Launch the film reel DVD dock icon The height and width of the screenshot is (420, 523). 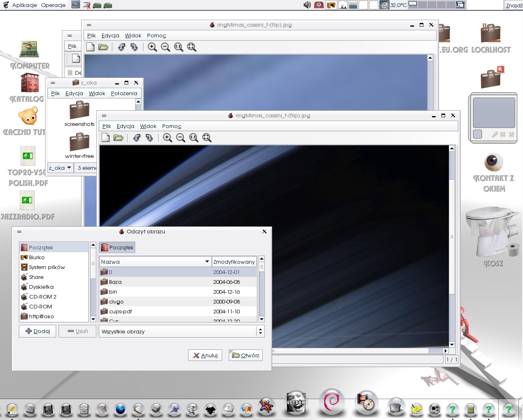[x=366, y=403]
